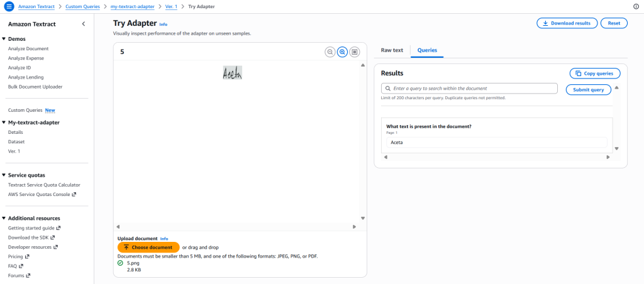The width and height of the screenshot is (644, 284).
Task: Open Pricing link
Action: pyautogui.click(x=18, y=256)
